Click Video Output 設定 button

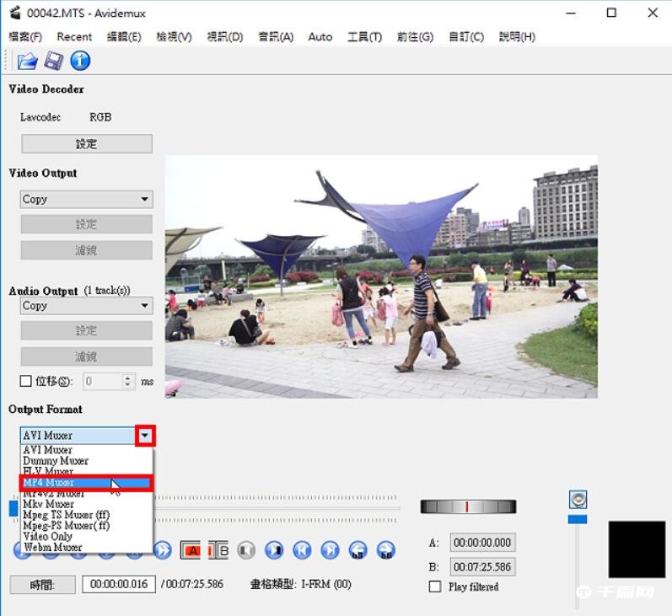pos(87,224)
